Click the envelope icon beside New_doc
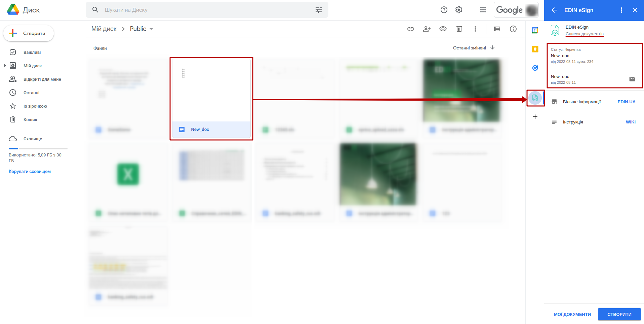 tap(632, 79)
